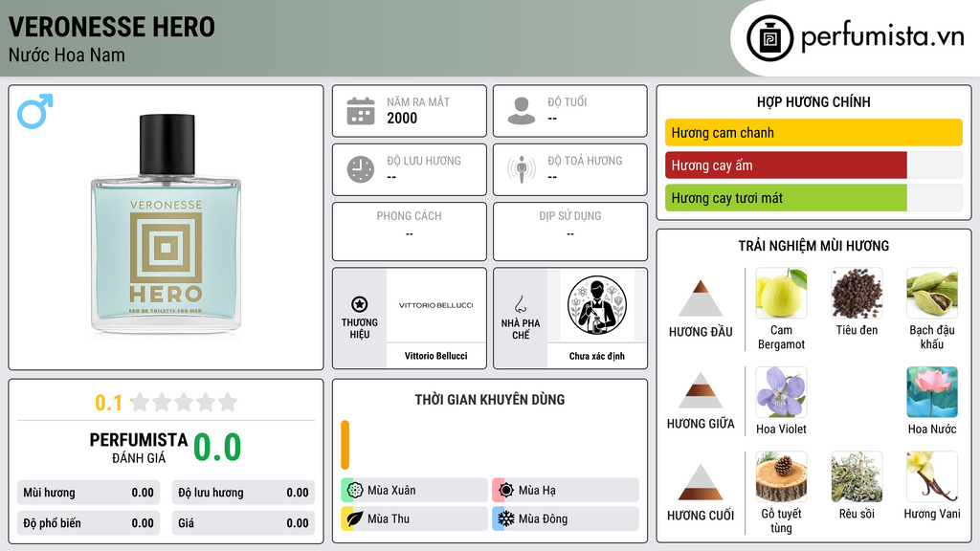This screenshot has width=980, height=551.
Task: Click the Hương Vani note image
Action: pyautogui.click(x=932, y=477)
